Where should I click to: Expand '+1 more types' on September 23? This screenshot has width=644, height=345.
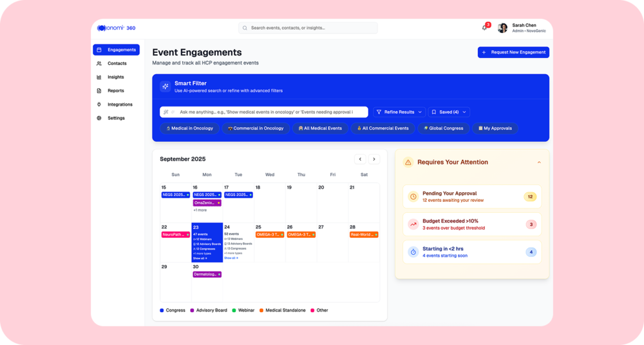[x=202, y=253]
